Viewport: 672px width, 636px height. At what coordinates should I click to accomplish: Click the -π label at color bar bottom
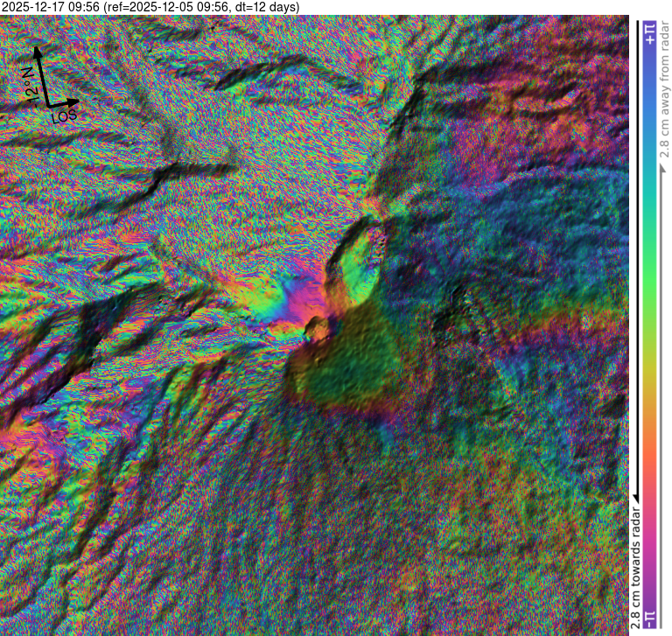pyautogui.click(x=648, y=619)
